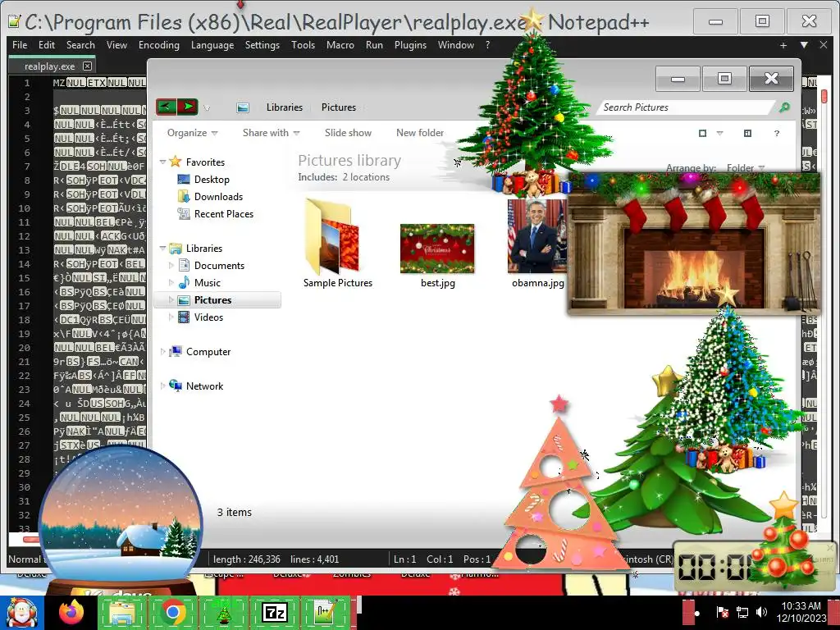Launch Firefox from the taskbar
Image resolution: width=840 pixels, height=630 pixels.
click(71, 612)
